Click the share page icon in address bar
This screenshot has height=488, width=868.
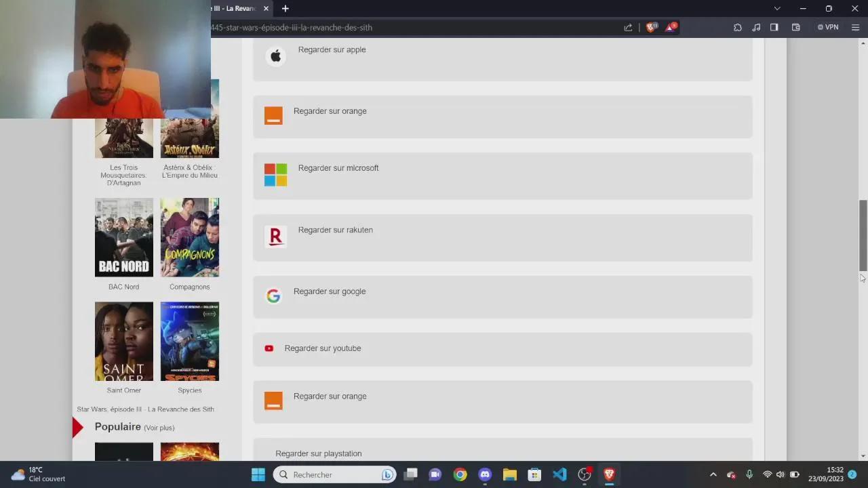628,27
